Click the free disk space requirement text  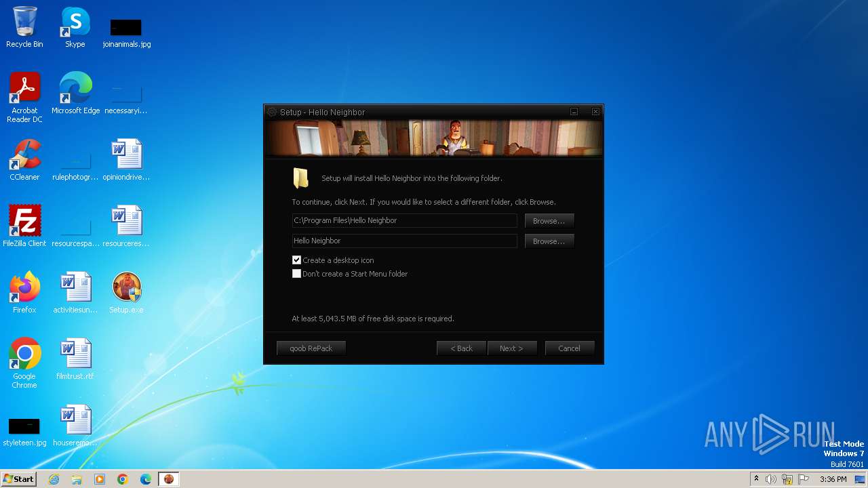[373, 319]
